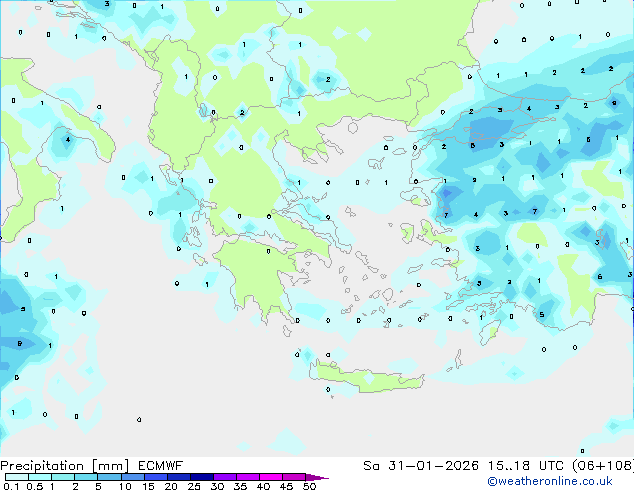Select the 2–5 mm legend color swatch
634x490 pixels.
point(86,477)
